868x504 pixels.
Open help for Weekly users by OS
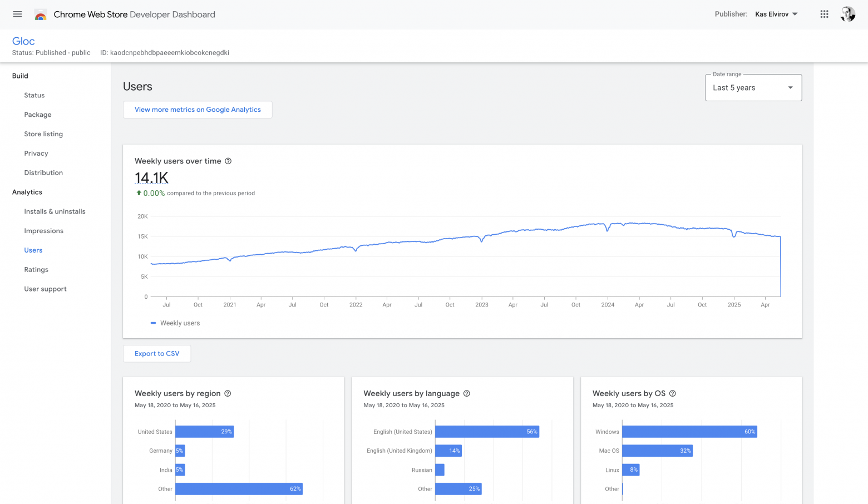[x=672, y=393]
